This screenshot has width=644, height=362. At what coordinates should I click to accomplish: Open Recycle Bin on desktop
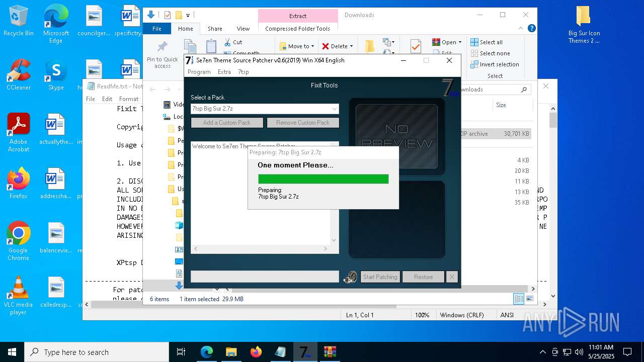pos(19,21)
